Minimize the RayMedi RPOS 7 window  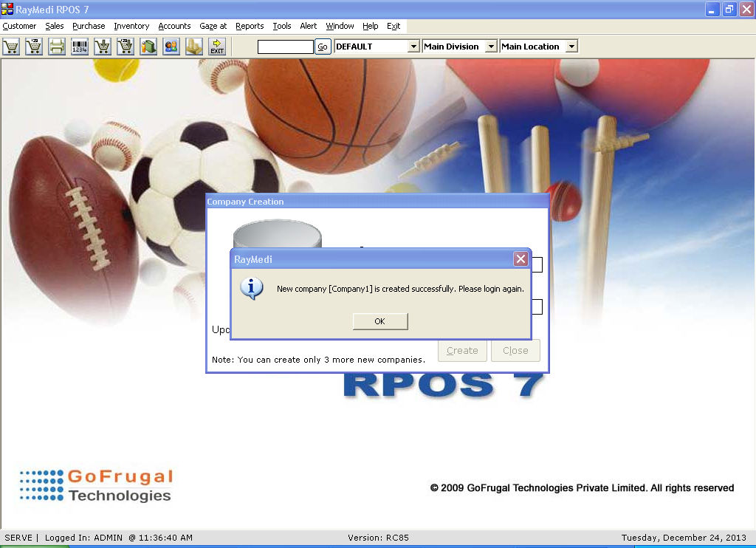click(x=712, y=9)
